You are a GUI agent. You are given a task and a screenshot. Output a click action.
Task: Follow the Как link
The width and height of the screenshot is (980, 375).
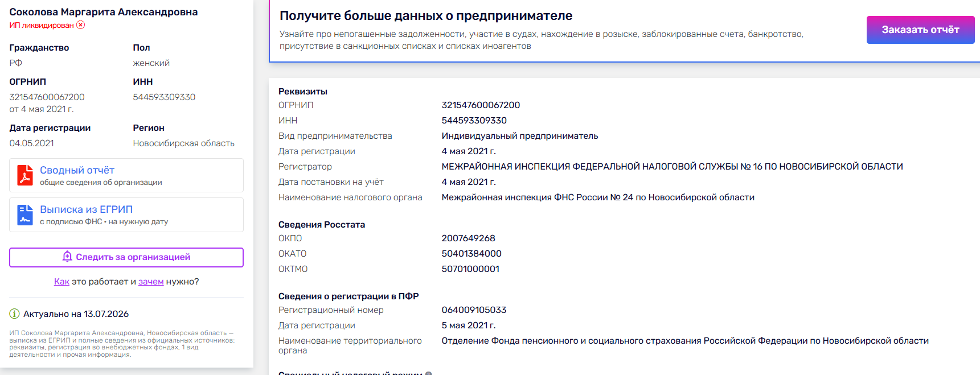pyautogui.click(x=61, y=282)
